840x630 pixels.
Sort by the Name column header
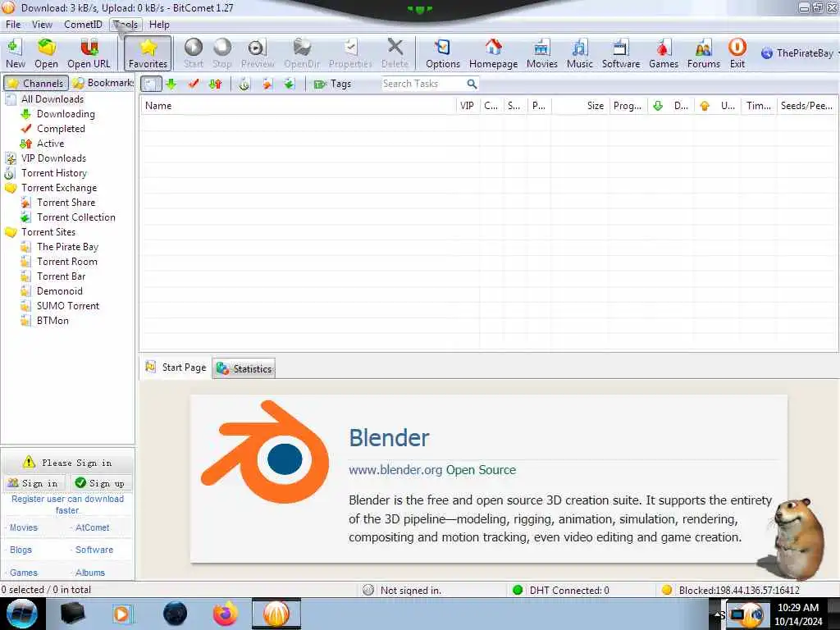[299, 106]
